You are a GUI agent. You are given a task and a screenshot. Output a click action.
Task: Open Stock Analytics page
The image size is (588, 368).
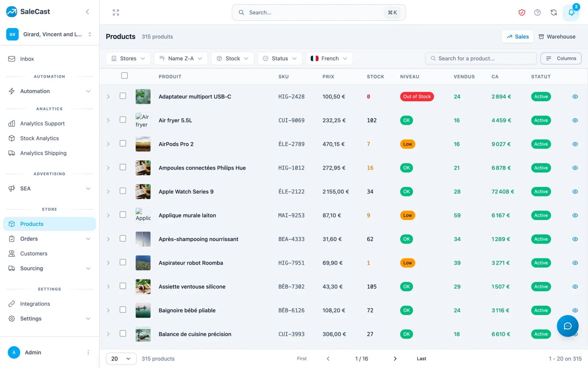click(50, 138)
